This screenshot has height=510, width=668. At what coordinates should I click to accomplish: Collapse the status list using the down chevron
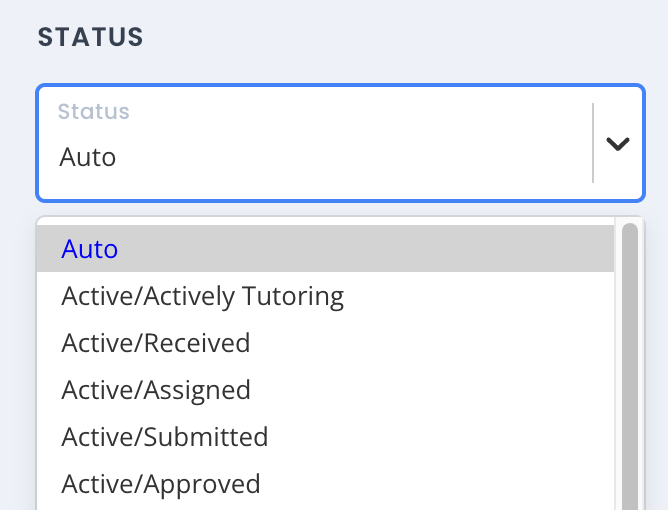(618, 144)
